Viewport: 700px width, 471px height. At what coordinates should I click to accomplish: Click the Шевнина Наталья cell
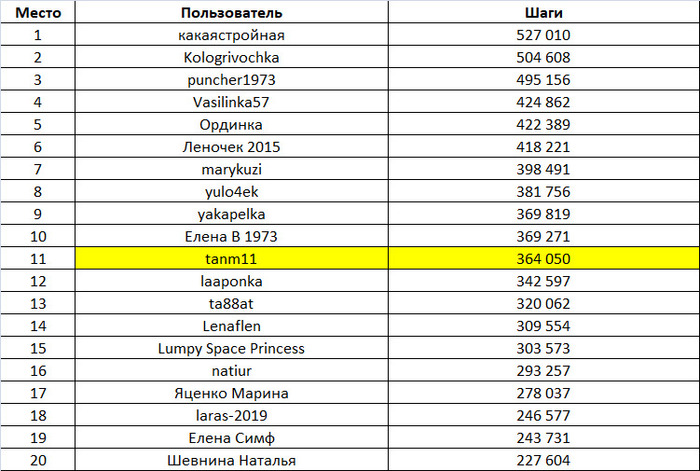pos(231,460)
